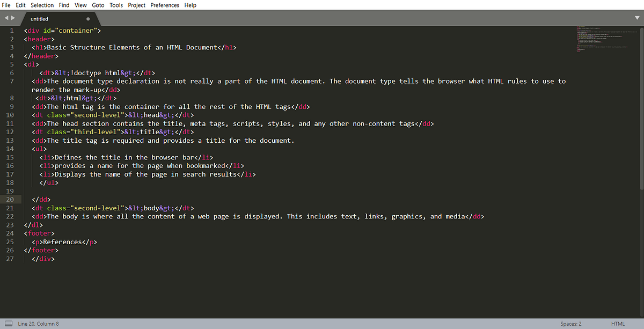This screenshot has height=329, width=644.
Task: Select the untitled tab
Action: (39, 18)
